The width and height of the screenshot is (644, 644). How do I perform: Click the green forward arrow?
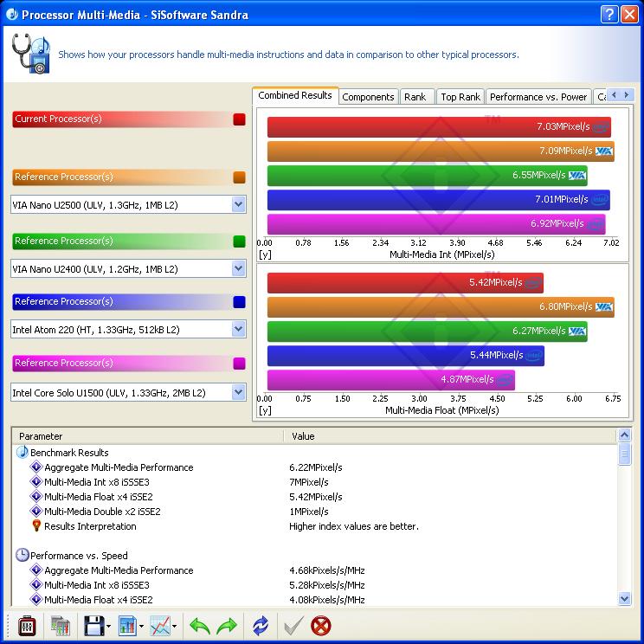227,626
